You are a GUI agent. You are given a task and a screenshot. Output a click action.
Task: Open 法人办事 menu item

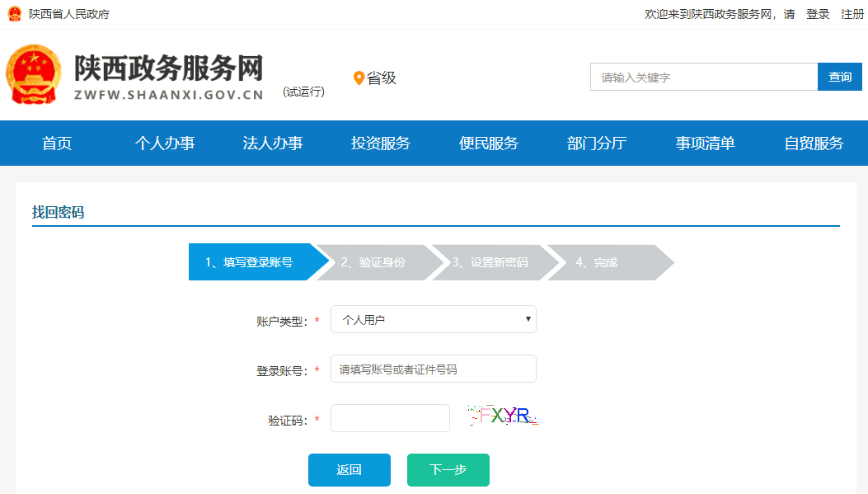[273, 143]
